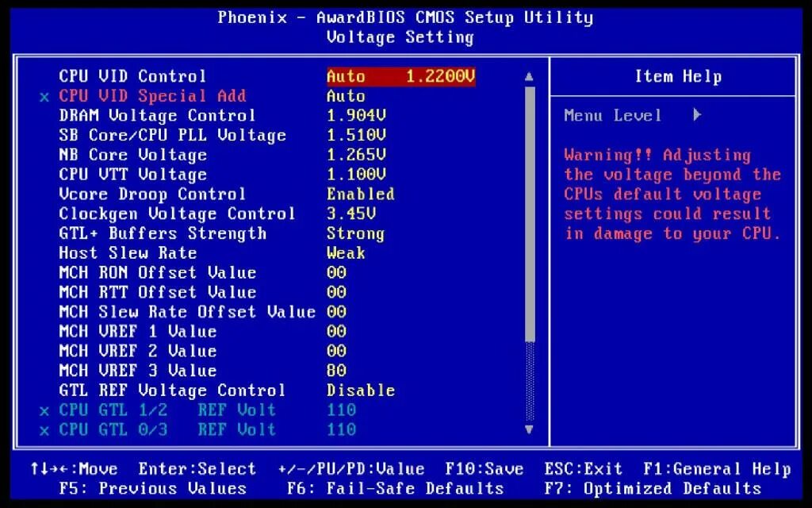
Task: Select MCH Slew Rate Offset Value setting
Action: 187,312
